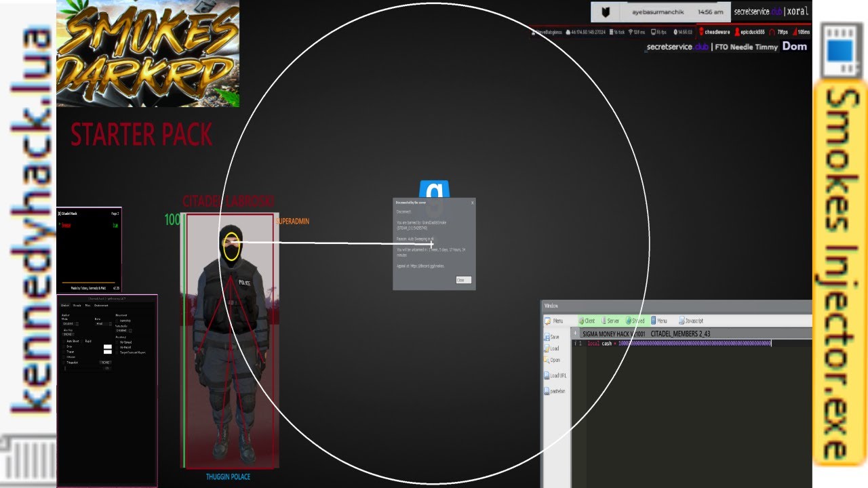Image resolution: width=868 pixels, height=488 pixels.
Task: Click the Garry's Mod logo above dialog
Action: [434, 189]
